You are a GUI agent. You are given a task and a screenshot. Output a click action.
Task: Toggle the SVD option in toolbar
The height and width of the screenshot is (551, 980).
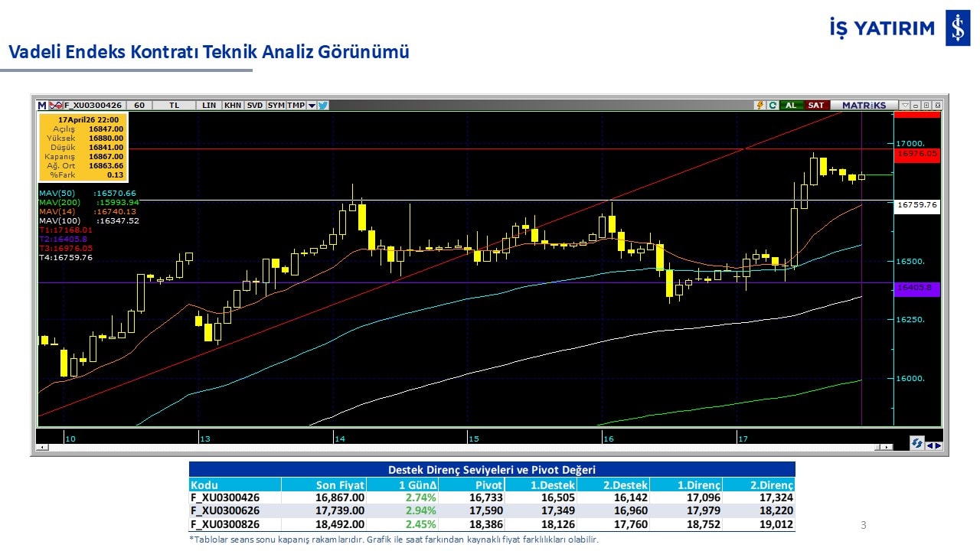(255, 106)
